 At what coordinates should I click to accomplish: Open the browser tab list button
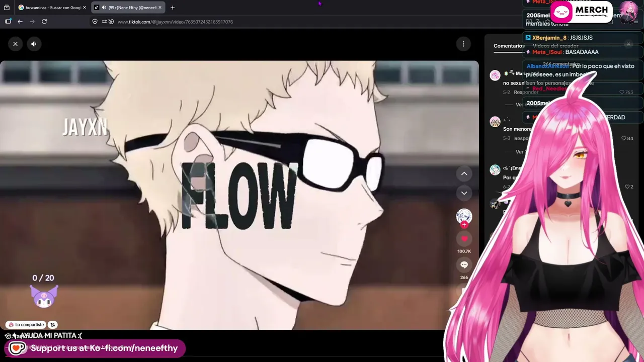(7, 8)
